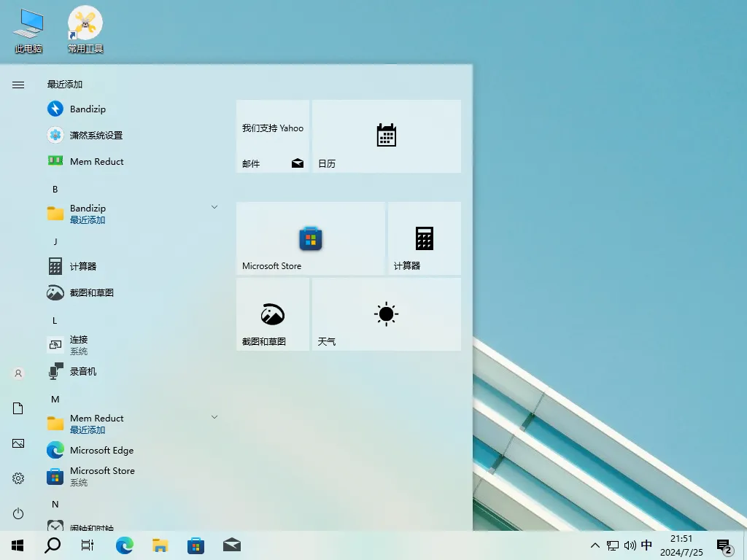Viewport: 747px width, 560px height.
Task: Launch the Weather (天气) tile
Action: 386,314
